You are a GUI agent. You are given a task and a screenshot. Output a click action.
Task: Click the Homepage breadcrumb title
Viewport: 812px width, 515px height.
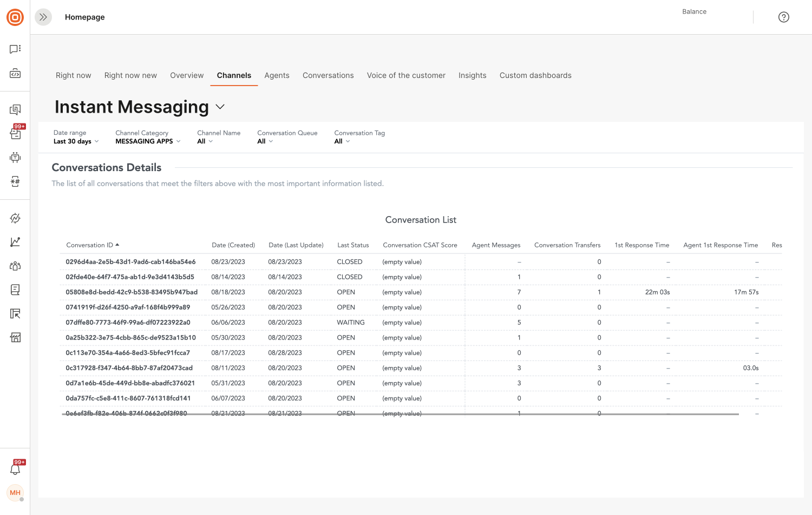[85, 17]
